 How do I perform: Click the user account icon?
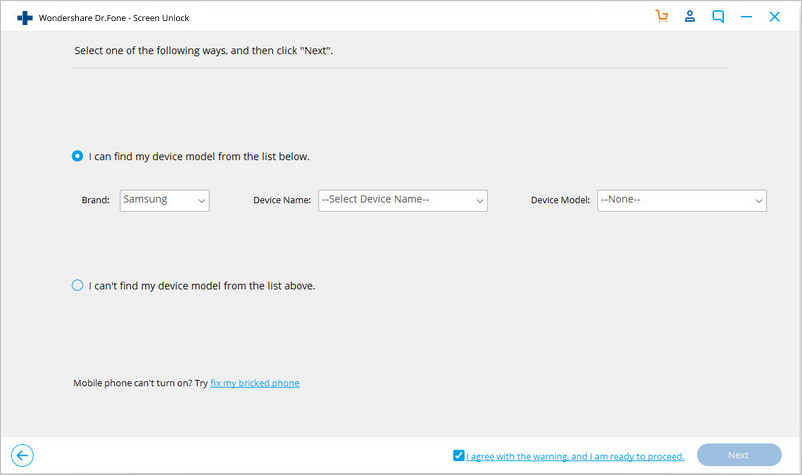tap(689, 17)
